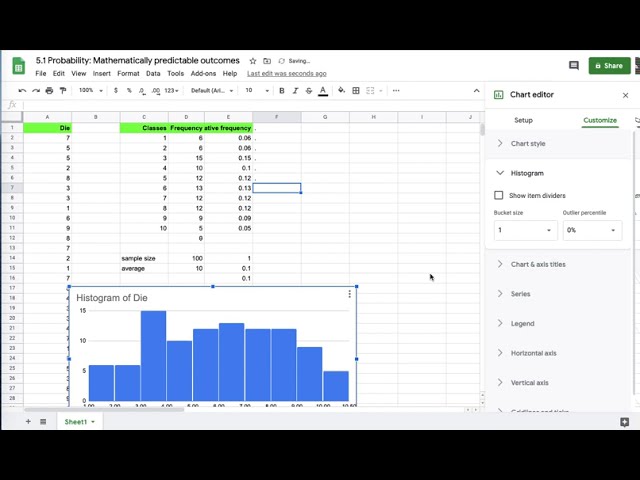
Task: Toggle strikethrough formatting
Action: tap(309, 91)
